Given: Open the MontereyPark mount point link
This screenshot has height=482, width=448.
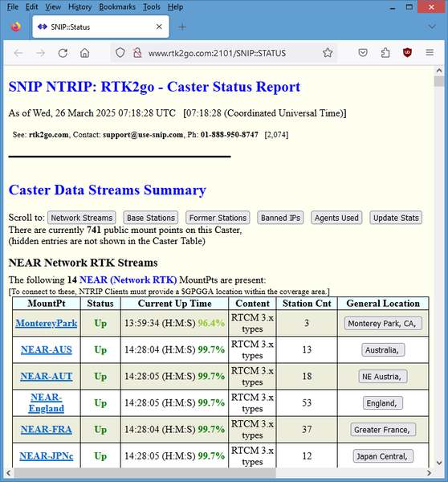Looking at the screenshot, I should tap(47, 323).
